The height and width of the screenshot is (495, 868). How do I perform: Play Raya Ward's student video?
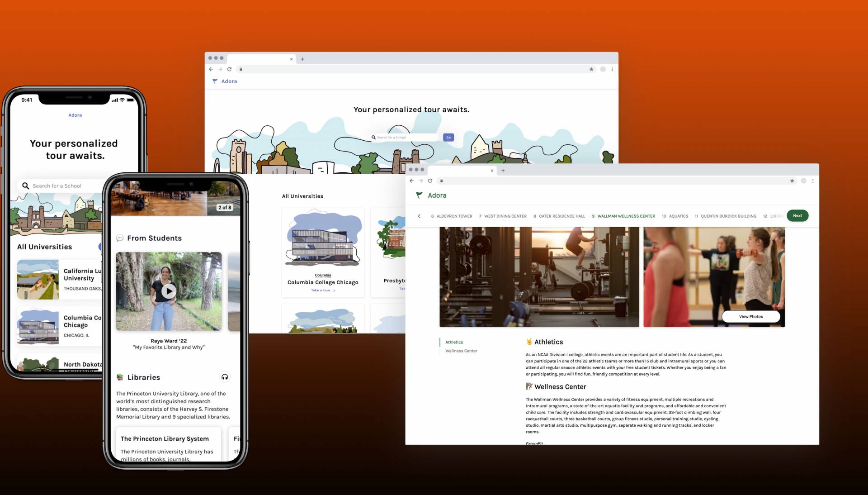169,291
